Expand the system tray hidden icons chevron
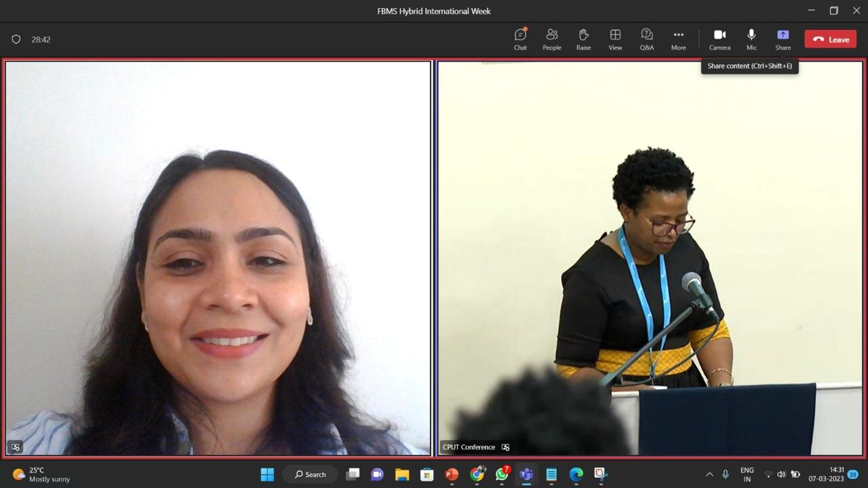868x488 pixels. pos(709,474)
